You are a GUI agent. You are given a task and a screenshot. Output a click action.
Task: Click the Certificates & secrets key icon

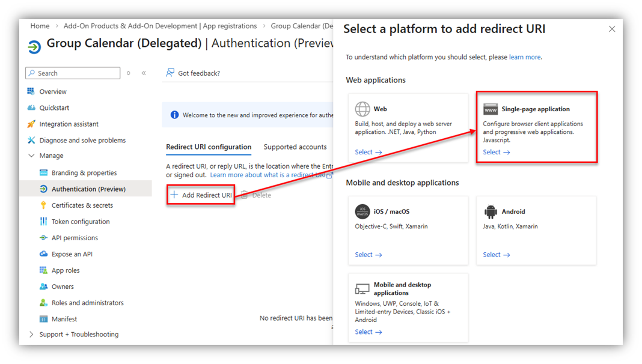[x=43, y=205]
